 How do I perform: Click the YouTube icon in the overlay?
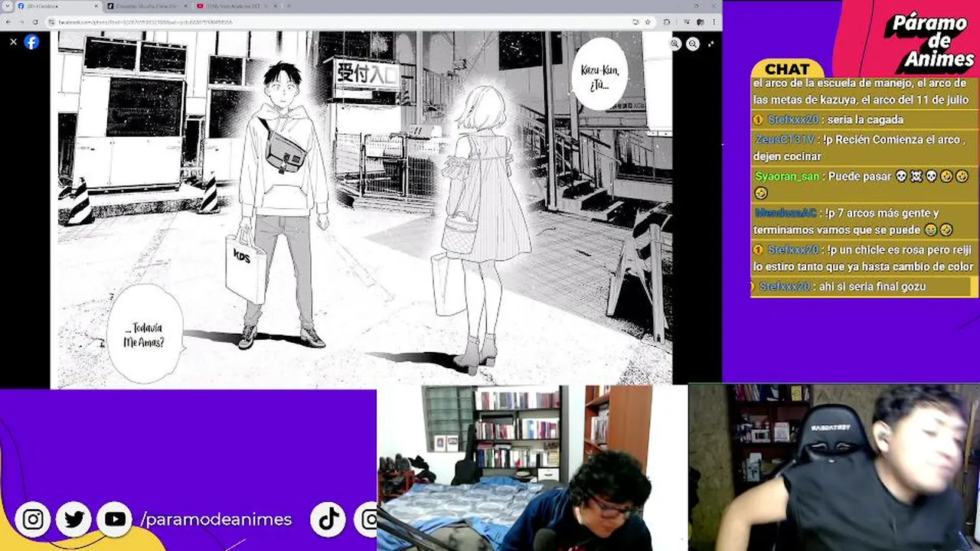point(116,520)
